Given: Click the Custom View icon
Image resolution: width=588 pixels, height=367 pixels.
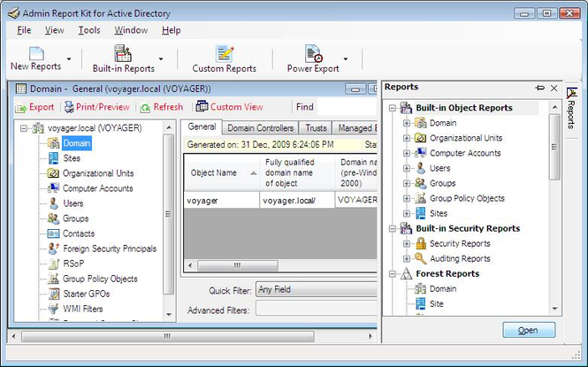Looking at the screenshot, I should 202,106.
